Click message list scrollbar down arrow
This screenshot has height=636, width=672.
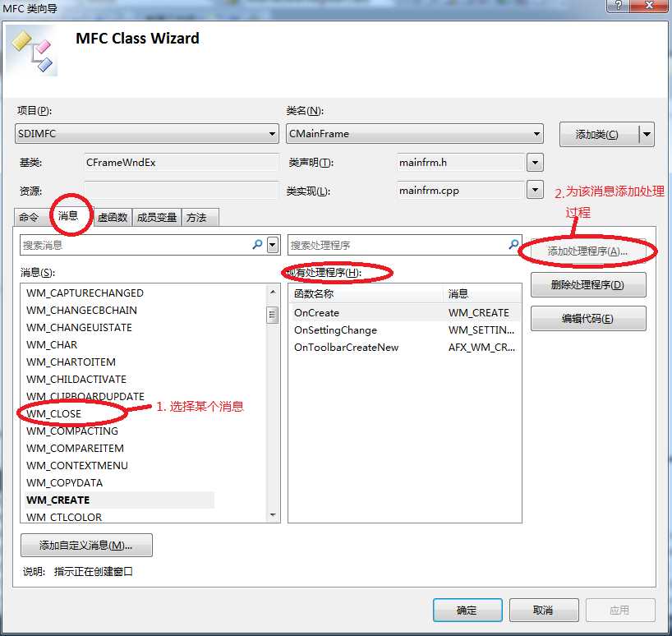pyautogui.click(x=273, y=514)
